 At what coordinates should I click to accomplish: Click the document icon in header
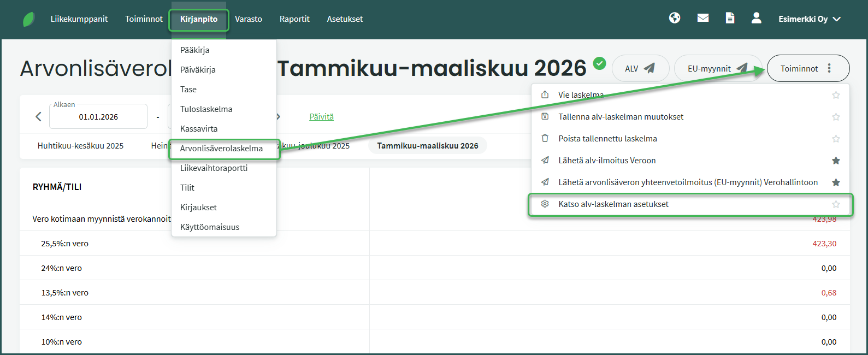730,18
